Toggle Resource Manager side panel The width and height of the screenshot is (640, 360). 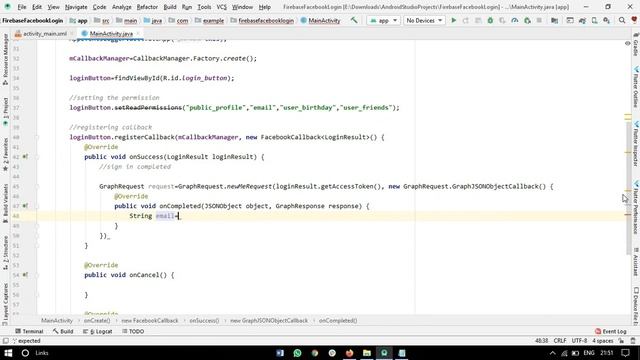coord(5,60)
